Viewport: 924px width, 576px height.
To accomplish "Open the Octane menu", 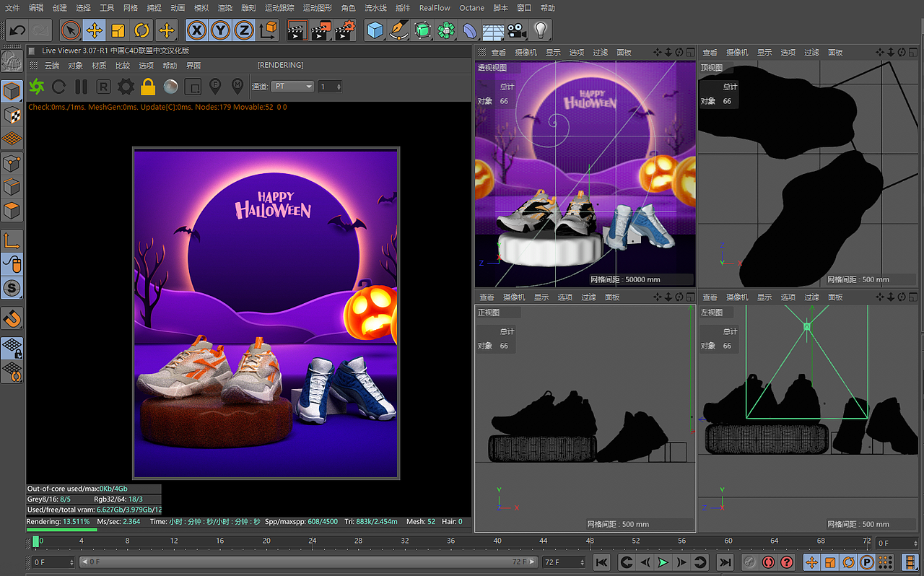I will tap(471, 8).
